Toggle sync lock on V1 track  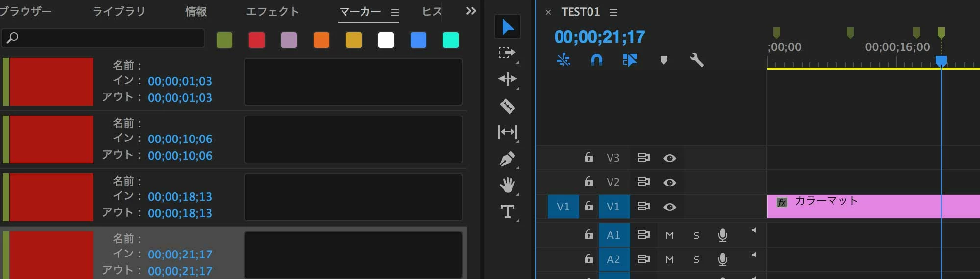coord(643,206)
